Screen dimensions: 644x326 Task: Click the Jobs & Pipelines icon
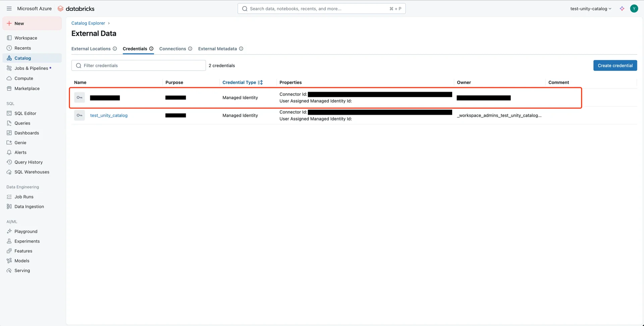9,68
